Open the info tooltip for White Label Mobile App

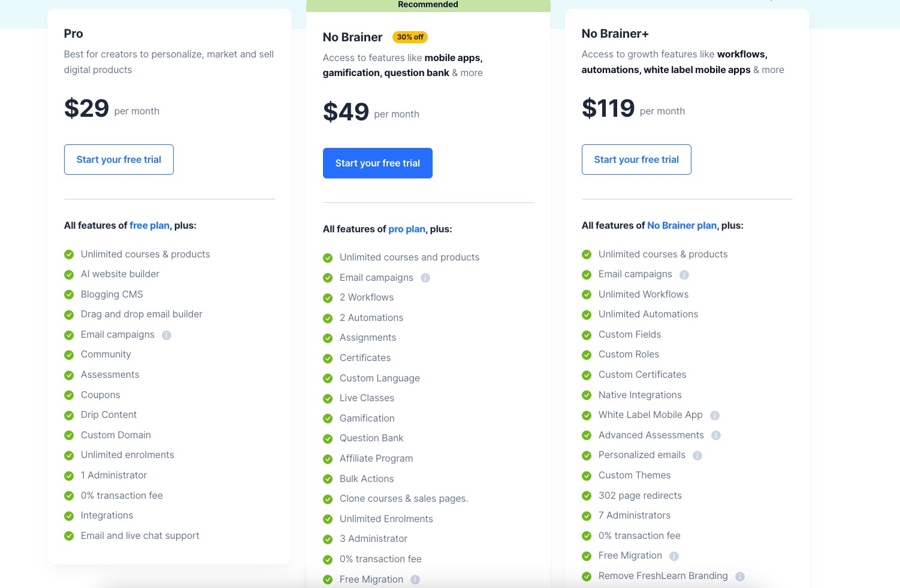pyautogui.click(x=716, y=415)
